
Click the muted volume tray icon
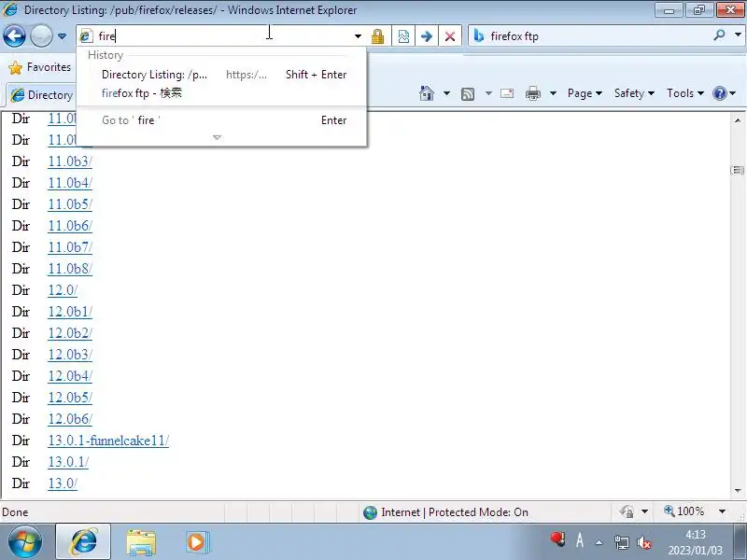644,542
